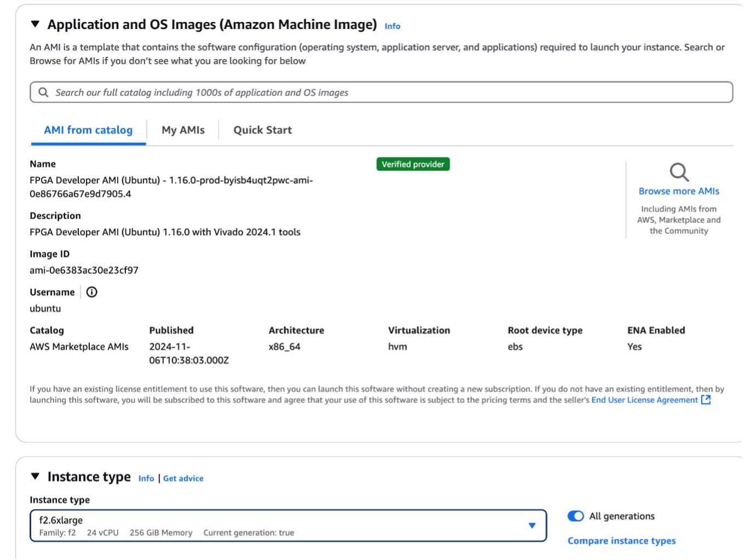This screenshot has width=744, height=560.
Task: Click the info circle icon next to Username
Action: (x=91, y=292)
